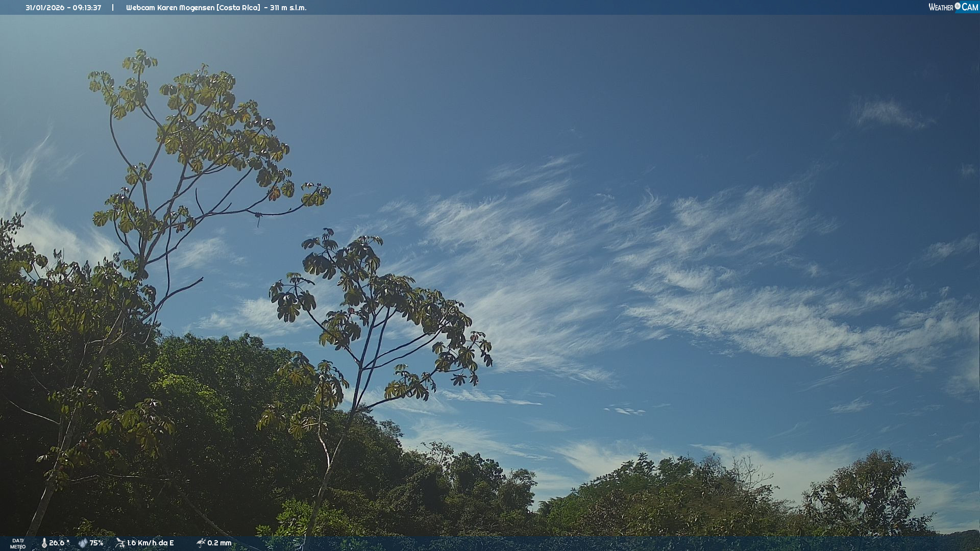The width and height of the screenshot is (980, 551).
Task: Click the Costa Rica location text
Action: 238,8
